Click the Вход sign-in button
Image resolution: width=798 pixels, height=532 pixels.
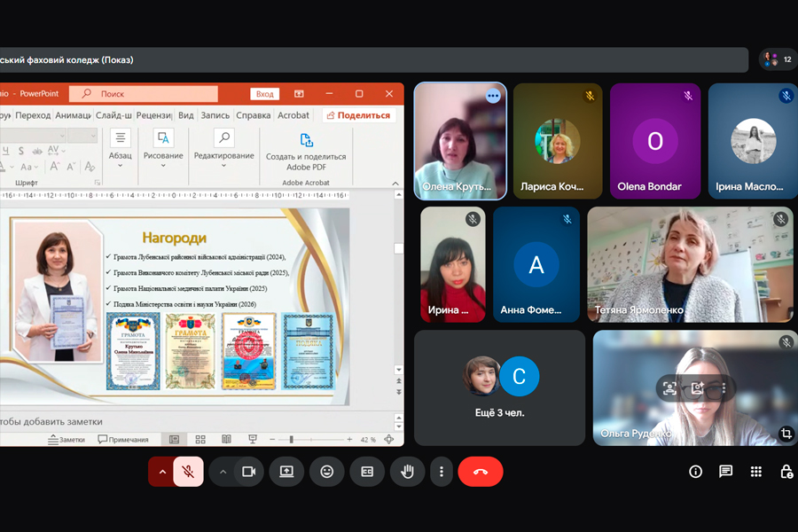coord(264,94)
